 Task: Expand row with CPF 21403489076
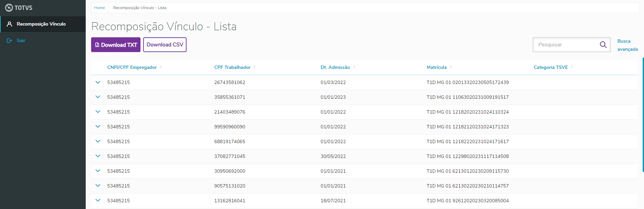coord(98,112)
